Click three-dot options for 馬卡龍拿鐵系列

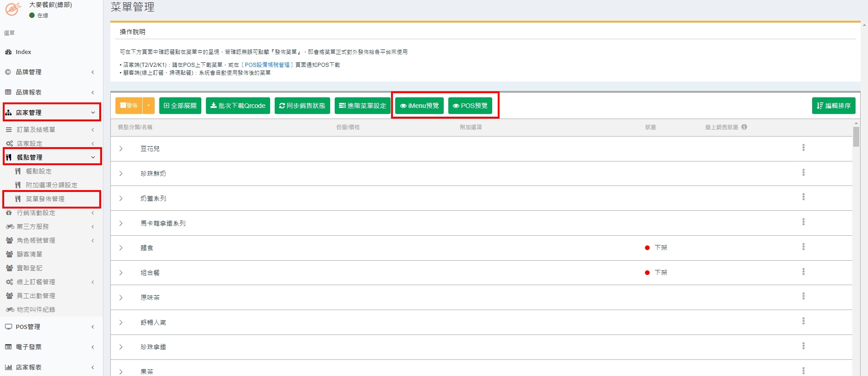point(803,222)
